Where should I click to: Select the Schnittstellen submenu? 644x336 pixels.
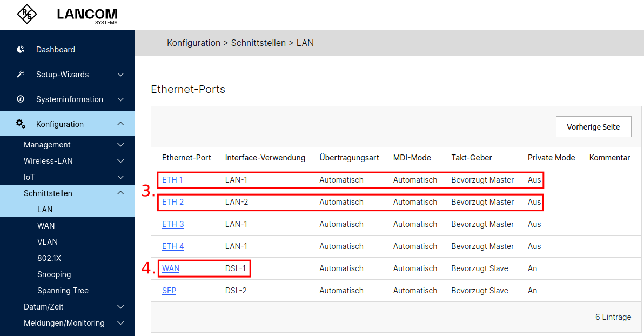[48, 193]
